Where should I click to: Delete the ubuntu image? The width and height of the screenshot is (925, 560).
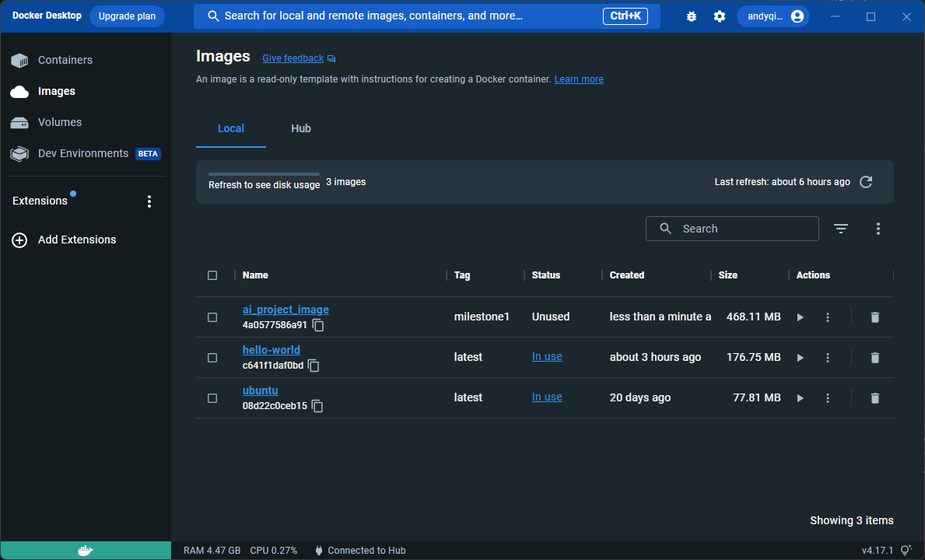pyautogui.click(x=874, y=398)
